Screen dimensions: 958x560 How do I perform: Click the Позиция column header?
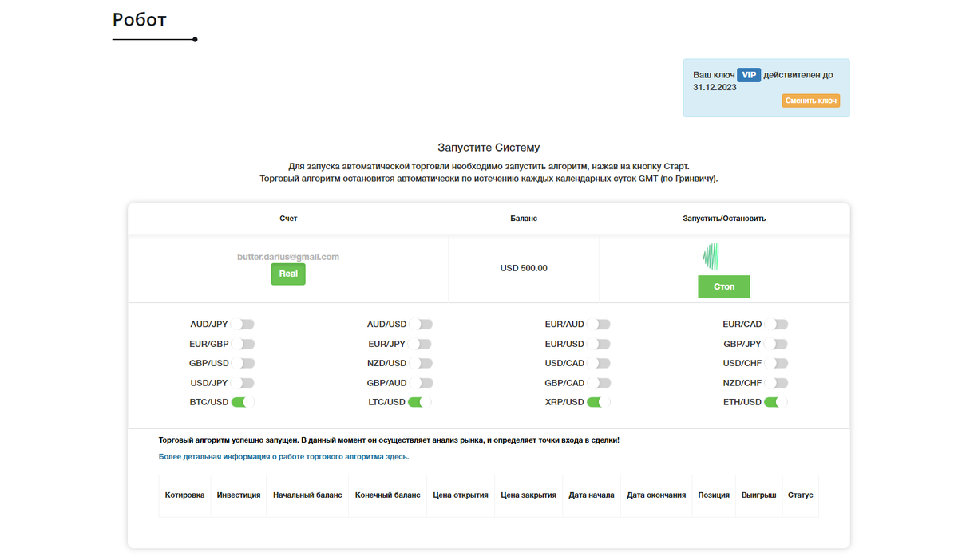714,495
